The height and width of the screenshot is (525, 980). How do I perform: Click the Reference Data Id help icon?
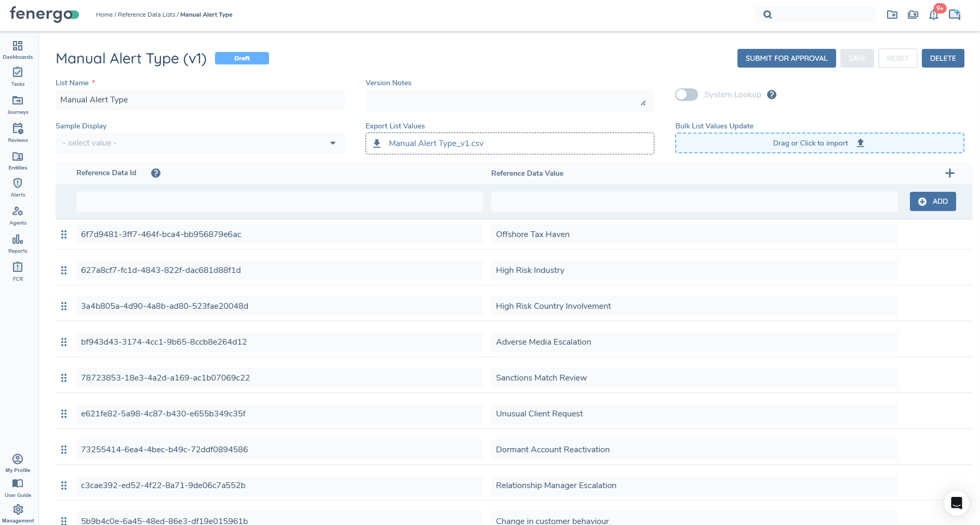156,173
